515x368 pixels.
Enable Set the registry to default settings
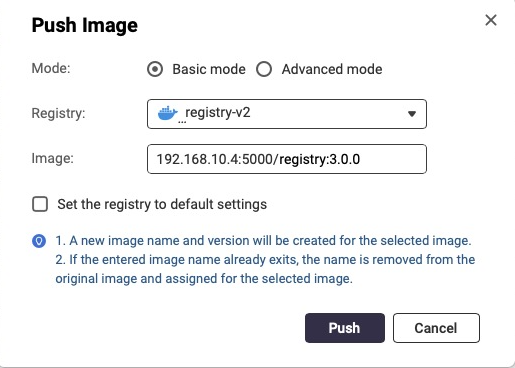pyautogui.click(x=40, y=204)
